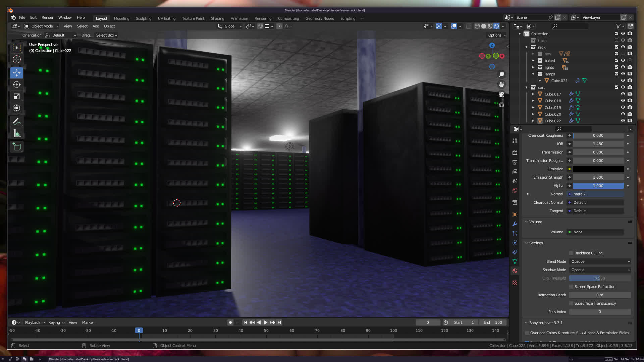
Task: Select the Cursor tool in toolbar
Action: click(x=17, y=60)
